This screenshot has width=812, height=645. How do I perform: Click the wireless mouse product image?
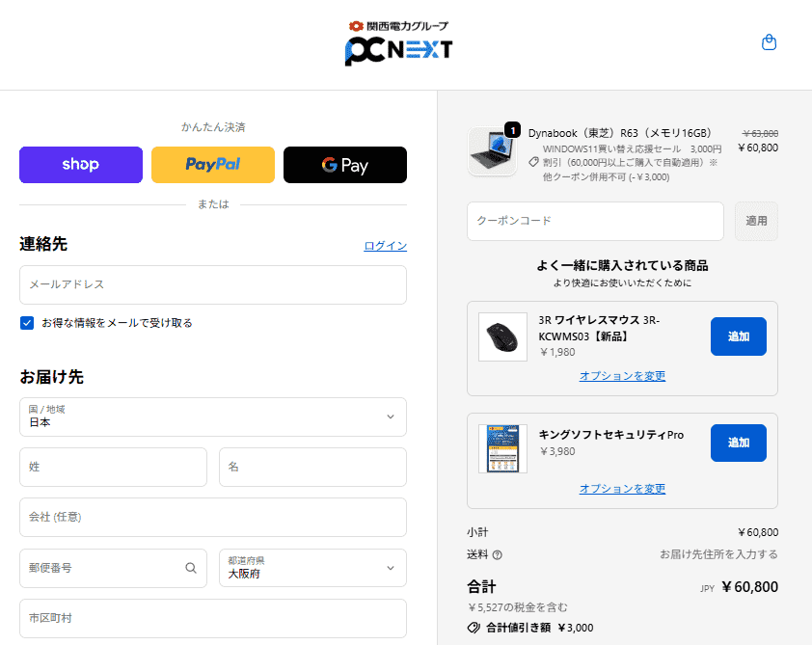(x=502, y=336)
